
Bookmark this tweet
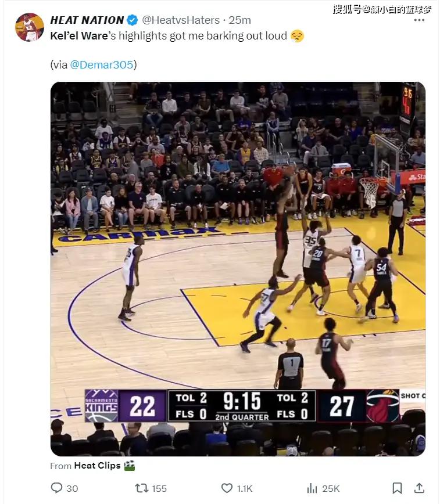[397, 488]
